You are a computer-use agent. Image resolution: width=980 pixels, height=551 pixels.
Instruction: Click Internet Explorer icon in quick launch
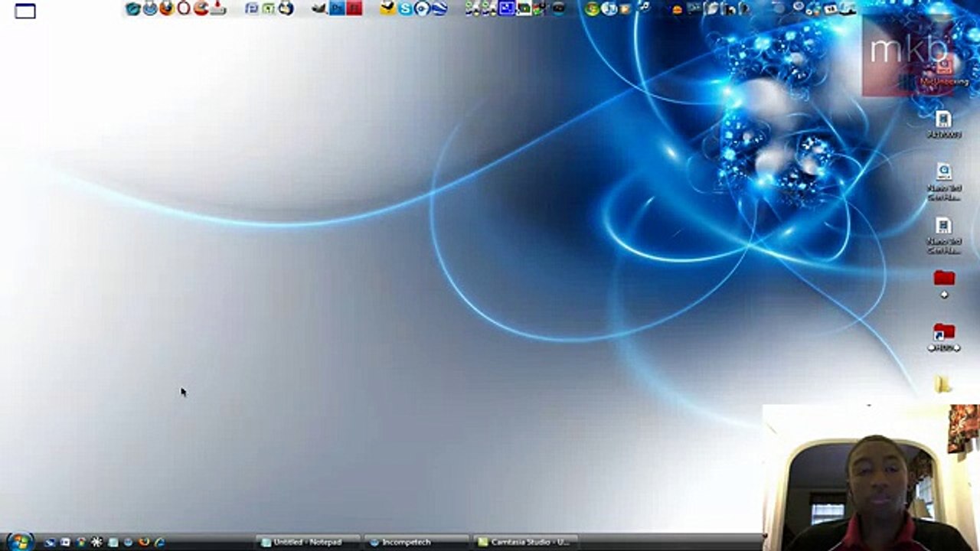coord(160,543)
